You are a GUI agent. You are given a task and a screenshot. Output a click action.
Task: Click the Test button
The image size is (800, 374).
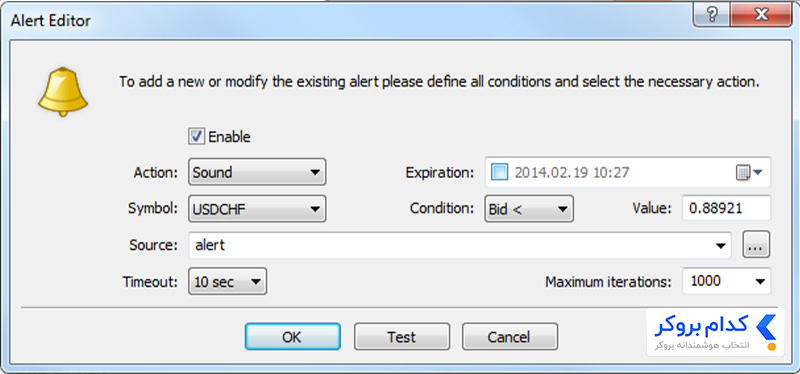(x=402, y=337)
